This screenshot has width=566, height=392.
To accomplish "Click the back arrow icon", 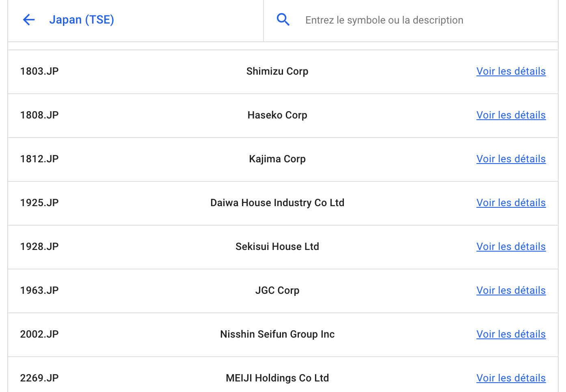I will tap(29, 19).
